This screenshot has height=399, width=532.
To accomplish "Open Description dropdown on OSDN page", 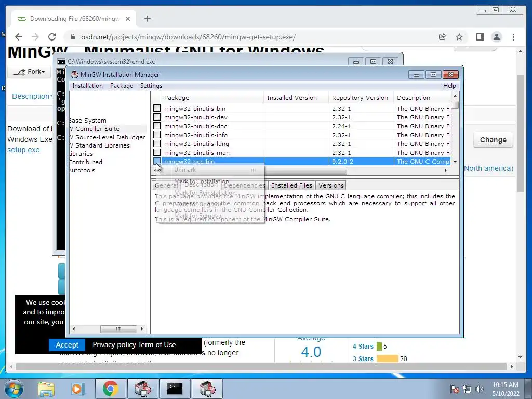I will tap(33, 96).
